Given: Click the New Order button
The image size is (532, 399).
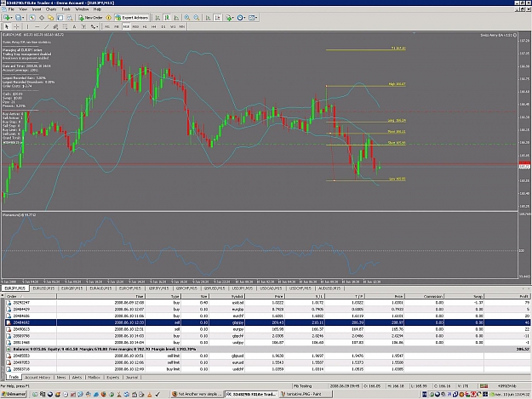Looking at the screenshot, I should click(x=90, y=18).
